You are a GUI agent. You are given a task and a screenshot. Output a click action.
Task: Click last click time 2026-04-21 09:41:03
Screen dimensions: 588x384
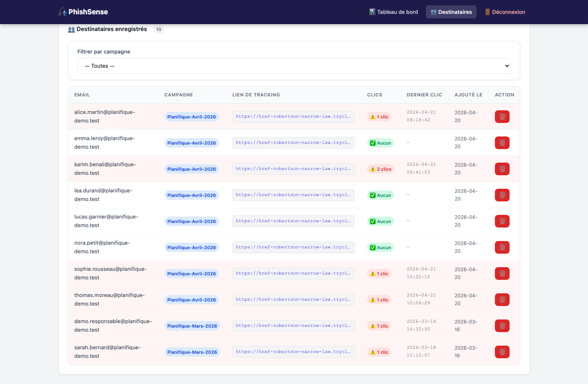(x=421, y=168)
